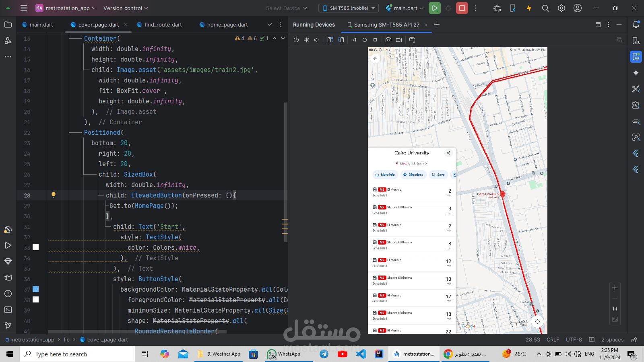Image resolution: width=644 pixels, height=362 pixels.
Task: Click the More info button in map app
Action: tap(385, 175)
